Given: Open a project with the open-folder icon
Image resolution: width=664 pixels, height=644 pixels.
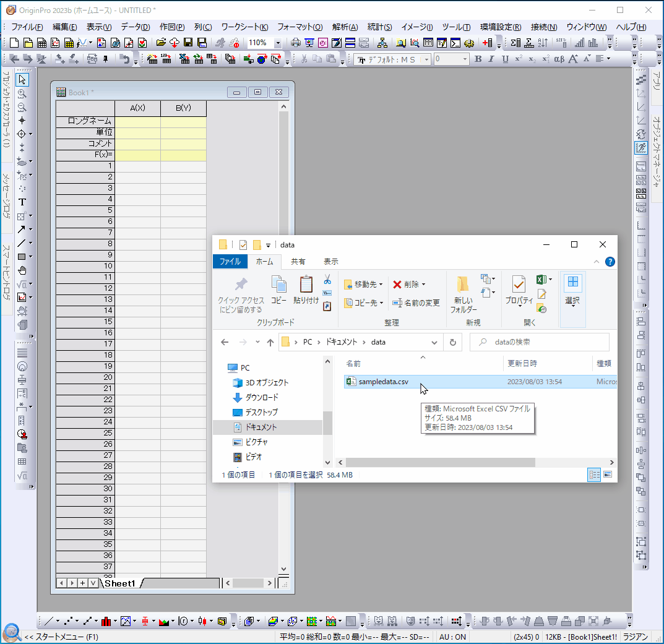Looking at the screenshot, I should point(160,43).
